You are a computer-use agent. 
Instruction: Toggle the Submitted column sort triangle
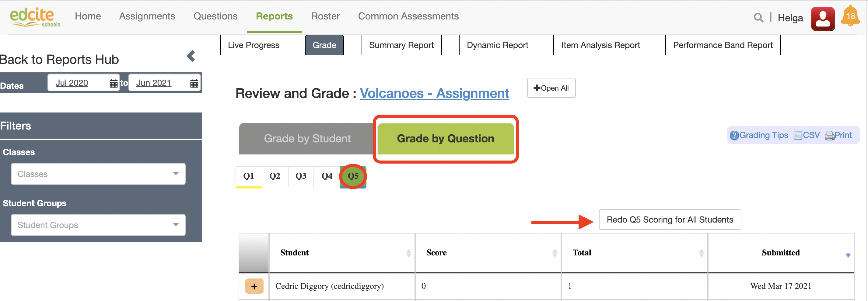point(848,255)
